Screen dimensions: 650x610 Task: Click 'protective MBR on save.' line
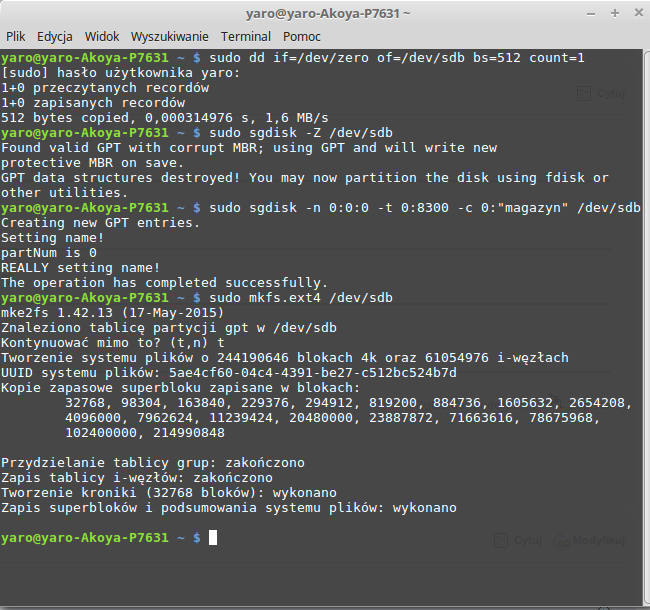(92, 163)
